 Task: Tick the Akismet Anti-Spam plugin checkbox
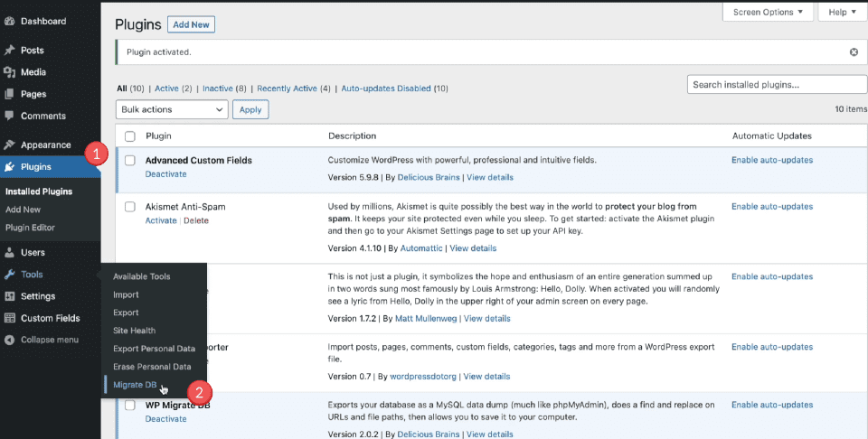tap(129, 207)
